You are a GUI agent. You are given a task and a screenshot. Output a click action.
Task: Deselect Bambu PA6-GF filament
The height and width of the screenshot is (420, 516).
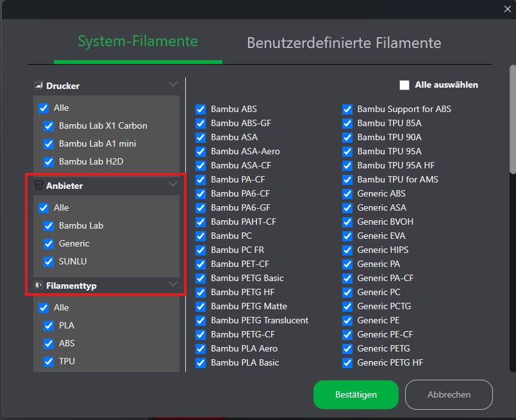pyautogui.click(x=201, y=208)
